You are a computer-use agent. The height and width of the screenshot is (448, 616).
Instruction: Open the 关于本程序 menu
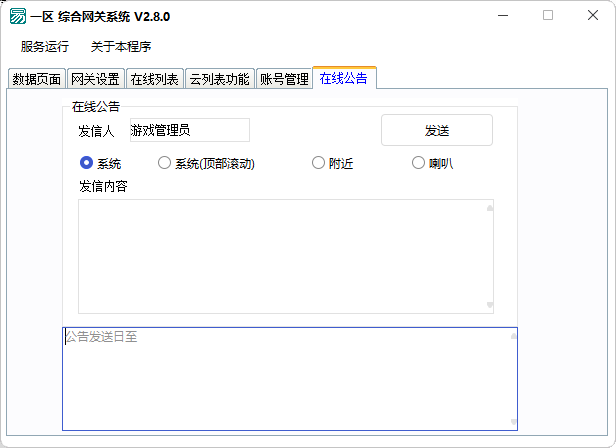(x=121, y=47)
